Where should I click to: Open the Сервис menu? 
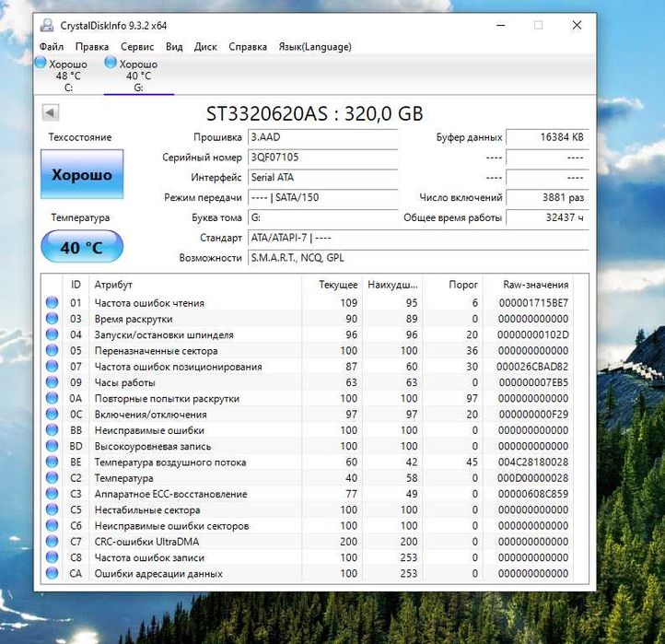click(137, 47)
